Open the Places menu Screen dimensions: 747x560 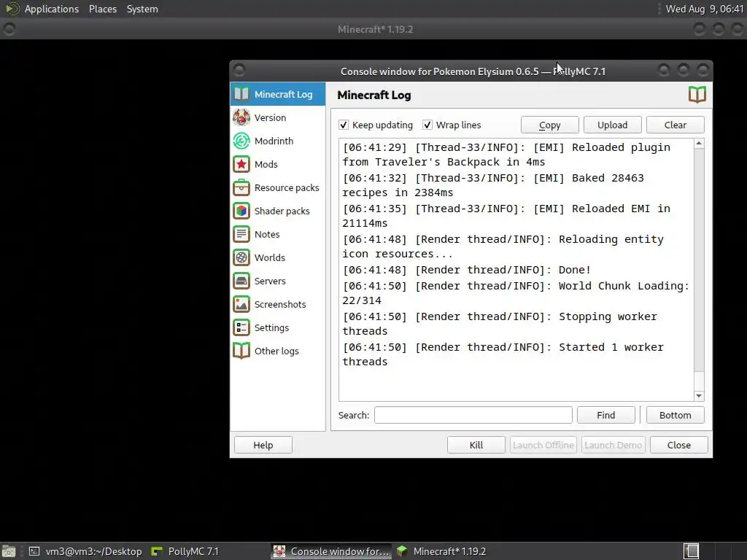point(103,9)
